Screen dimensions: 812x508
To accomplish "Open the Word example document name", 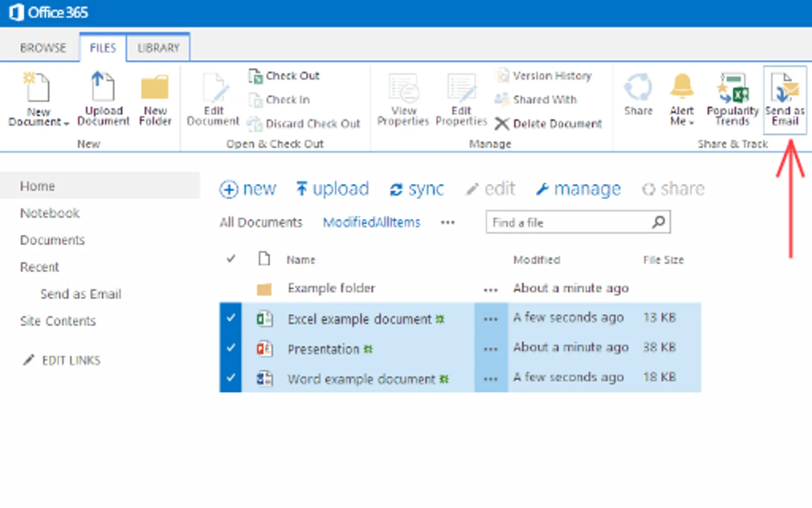I will click(x=361, y=379).
